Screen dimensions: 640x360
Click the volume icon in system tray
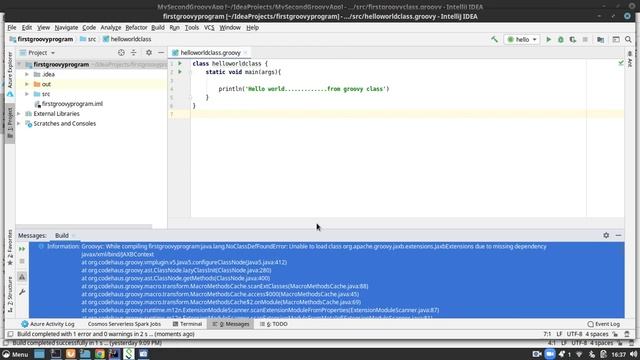coord(633,354)
